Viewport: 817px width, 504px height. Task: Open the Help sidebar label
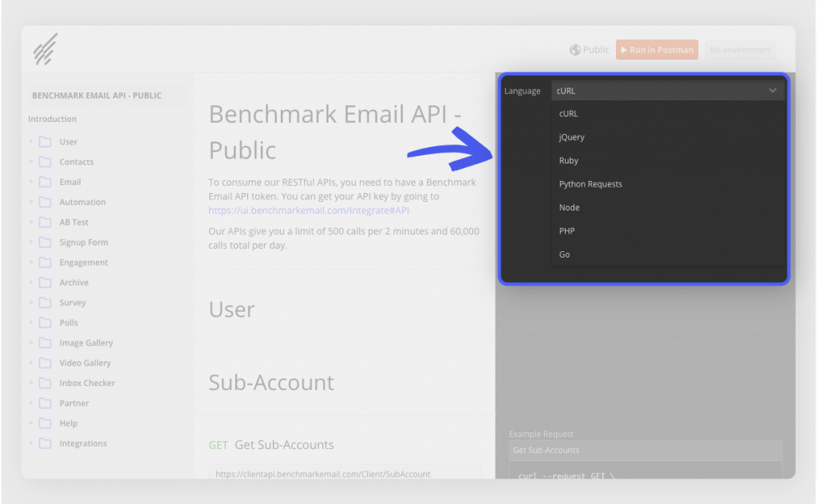tap(69, 423)
